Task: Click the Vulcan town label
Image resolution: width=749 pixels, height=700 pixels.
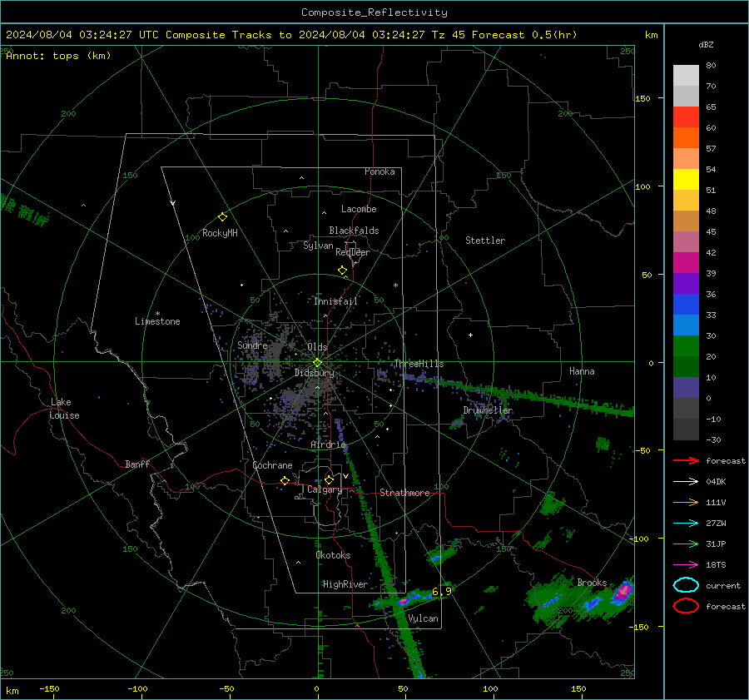Action: point(424,618)
